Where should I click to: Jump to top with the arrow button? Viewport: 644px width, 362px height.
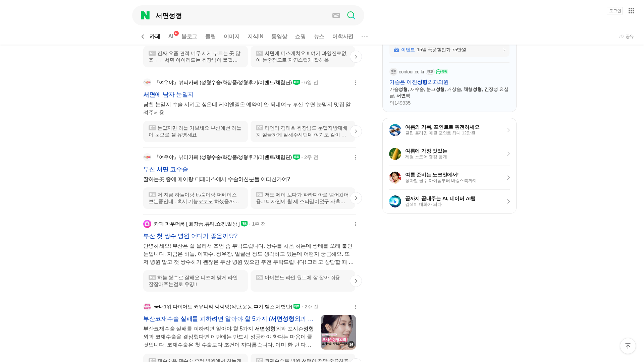pyautogui.click(x=628, y=346)
